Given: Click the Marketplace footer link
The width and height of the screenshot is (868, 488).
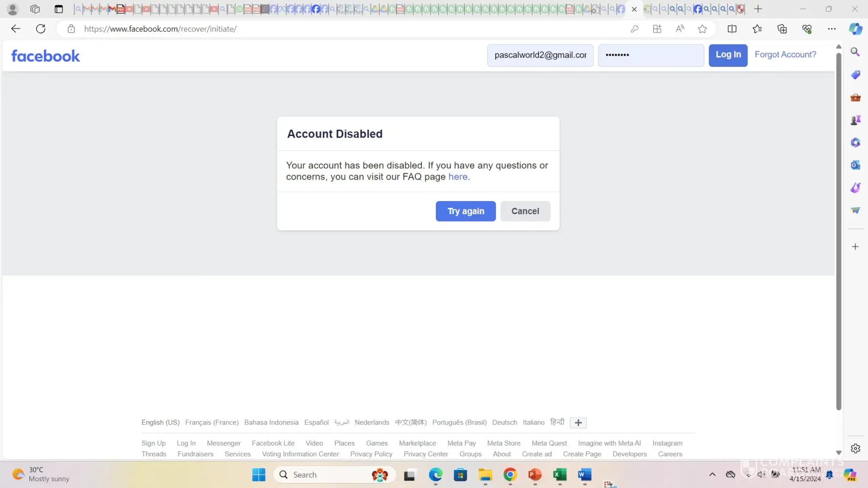Looking at the screenshot, I should [x=417, y=443].
